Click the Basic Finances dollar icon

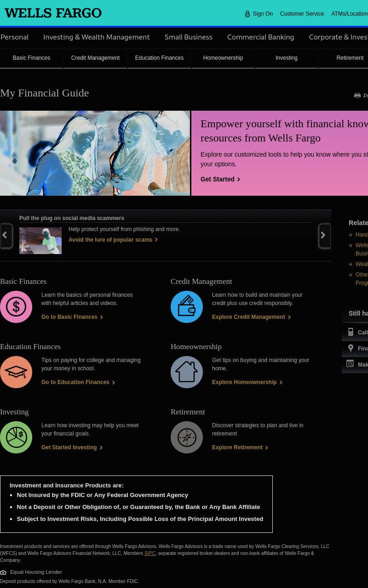point(16,307)
